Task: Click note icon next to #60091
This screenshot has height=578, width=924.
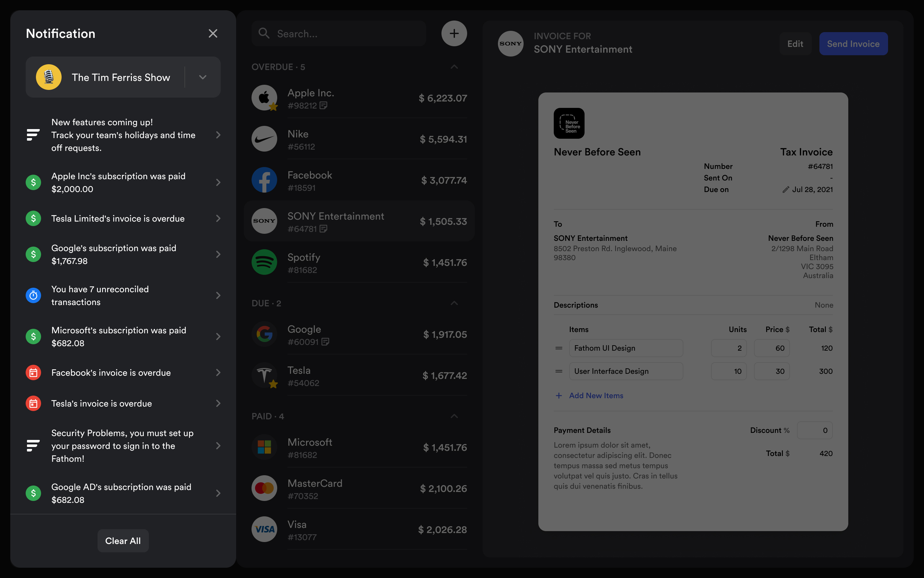Action: click(325, 342)
